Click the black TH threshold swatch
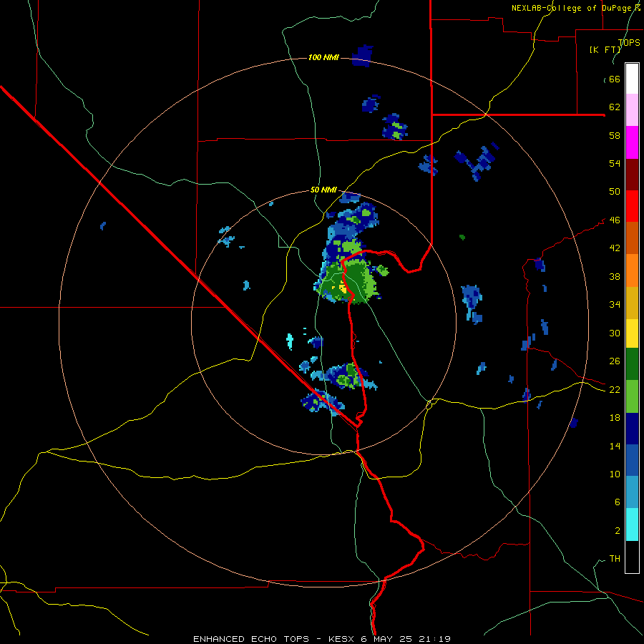 pyautogui.click(x=632, y=557)
